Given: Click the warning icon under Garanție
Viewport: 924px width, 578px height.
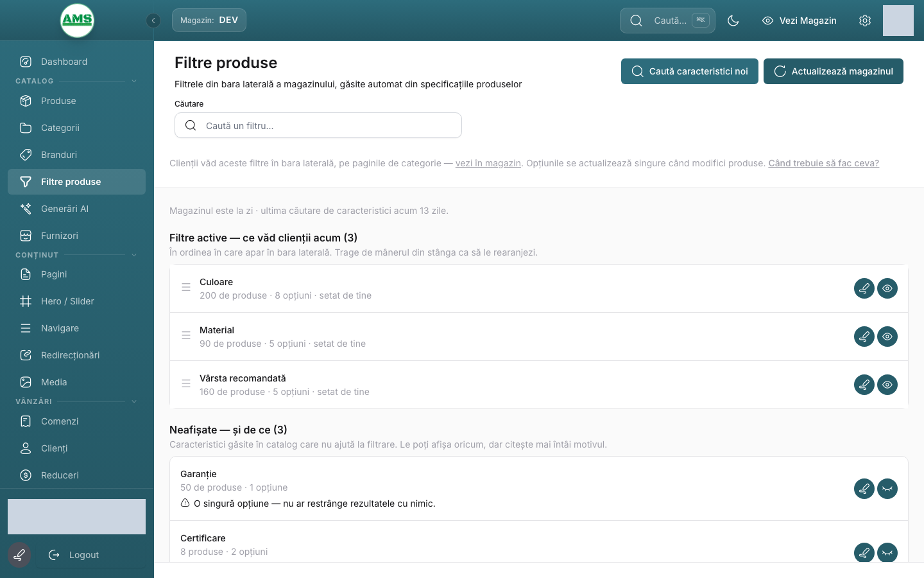Looking at the screenshot, I should coord(185,503).
